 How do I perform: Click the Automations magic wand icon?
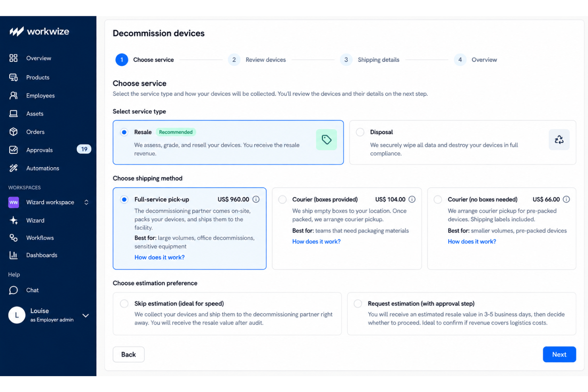tap(14, 168)
